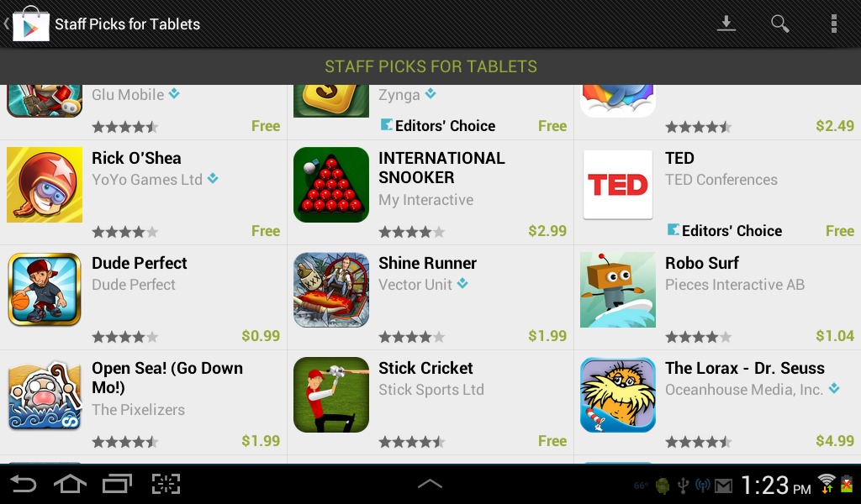Tap the $4.99 price for The Lorax
Viewport: 861px width, 504px height.
click(x=835, y=440)
